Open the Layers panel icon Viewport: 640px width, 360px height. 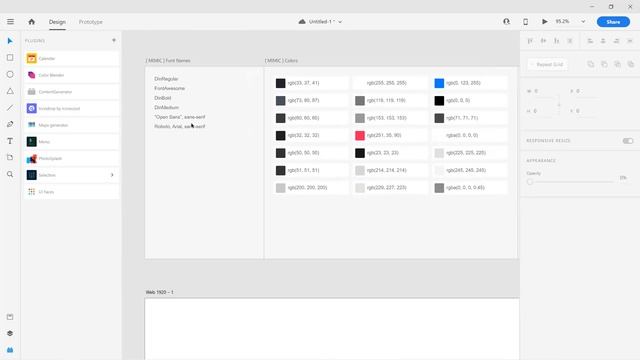[x=10, y=333]
